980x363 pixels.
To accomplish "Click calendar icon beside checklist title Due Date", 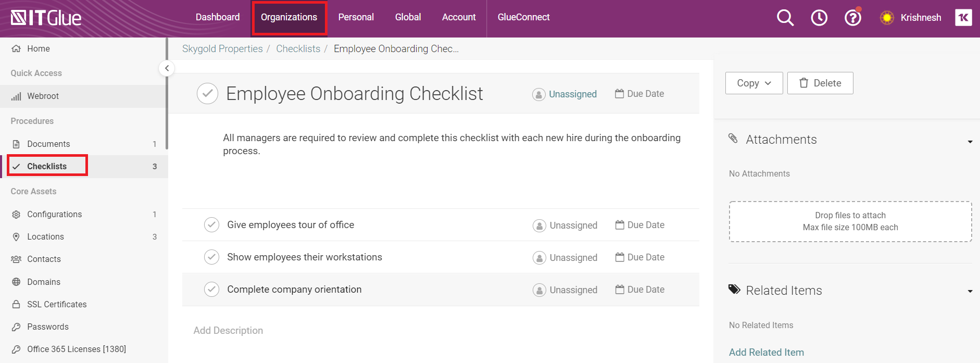I will (x=619, y=94).
